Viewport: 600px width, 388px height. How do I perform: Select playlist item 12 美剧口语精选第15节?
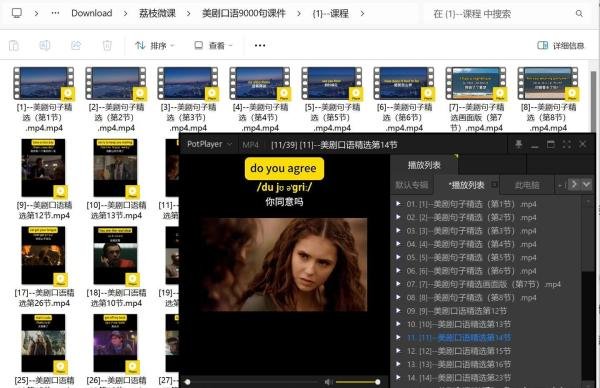pyautogui.click(x=486, y=351)
